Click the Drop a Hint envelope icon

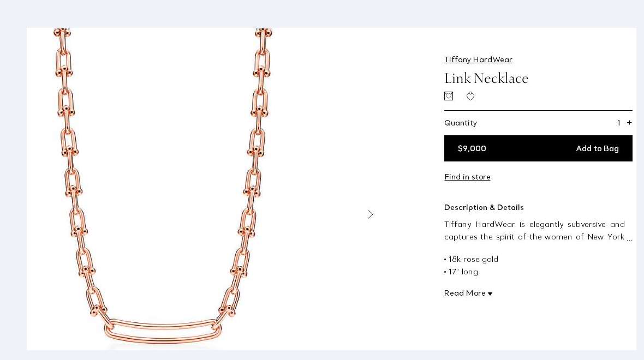coord(449,96)
